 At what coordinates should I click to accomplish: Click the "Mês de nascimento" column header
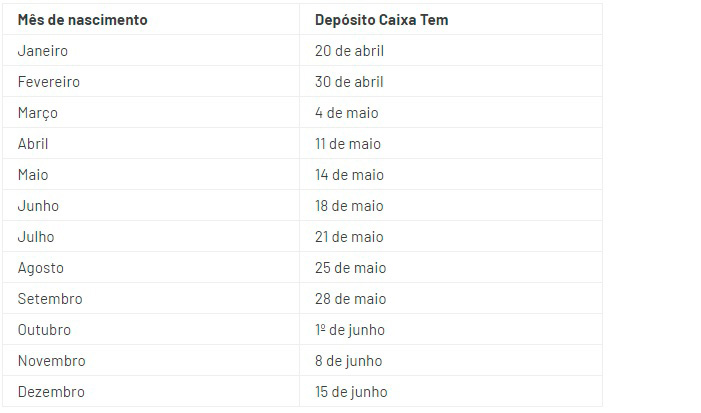click(x=151, y=20)
